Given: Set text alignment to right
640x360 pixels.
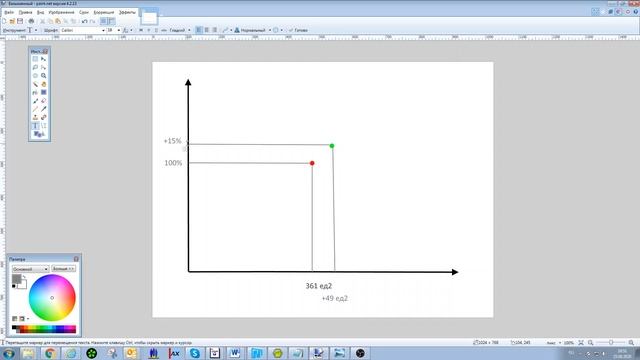Looking at the screenshot, I should coord(214,30).
